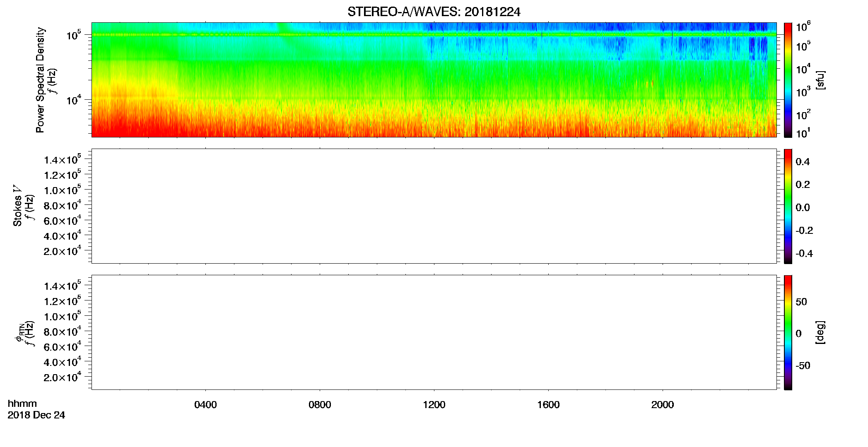Click the 1200 time tick label

434,405
